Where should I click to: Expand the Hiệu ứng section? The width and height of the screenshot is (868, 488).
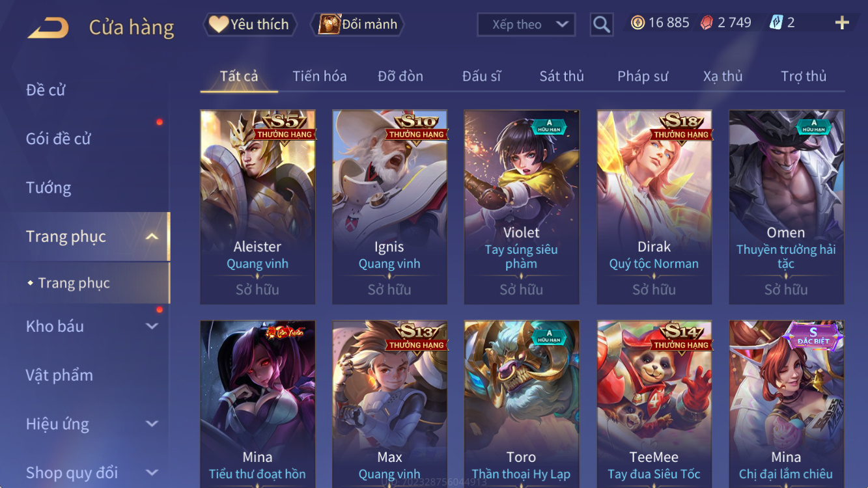pos(152,424)
